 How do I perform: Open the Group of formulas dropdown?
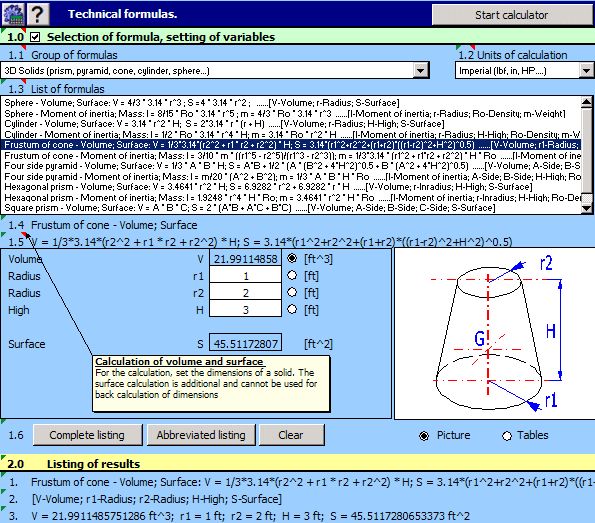[420, 70]
